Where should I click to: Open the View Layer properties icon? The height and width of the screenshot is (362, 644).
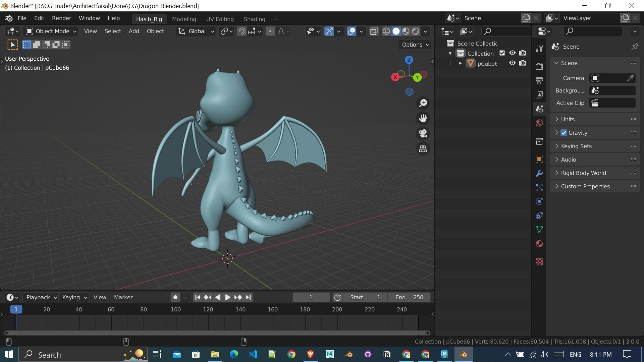(x=539, y=95)
